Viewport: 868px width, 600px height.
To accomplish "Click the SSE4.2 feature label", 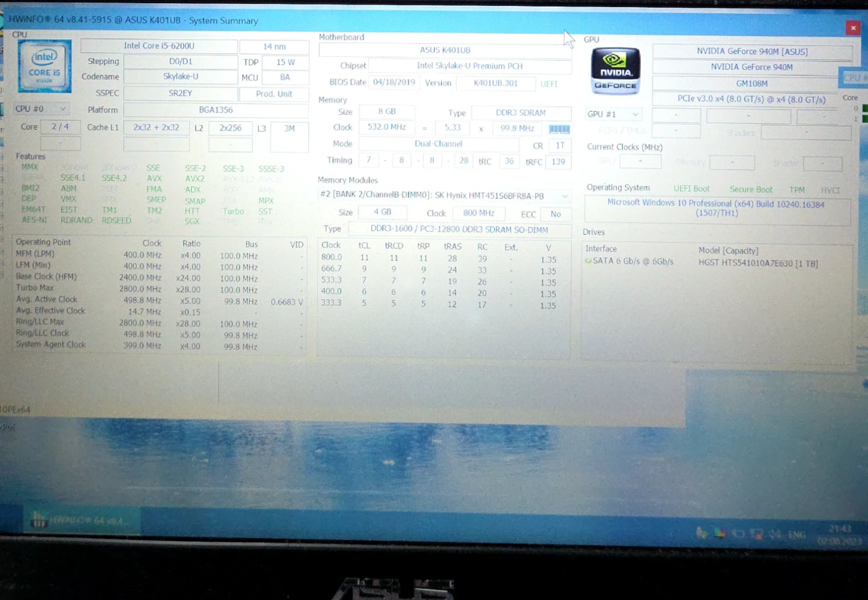I will [x=114, y=178].
